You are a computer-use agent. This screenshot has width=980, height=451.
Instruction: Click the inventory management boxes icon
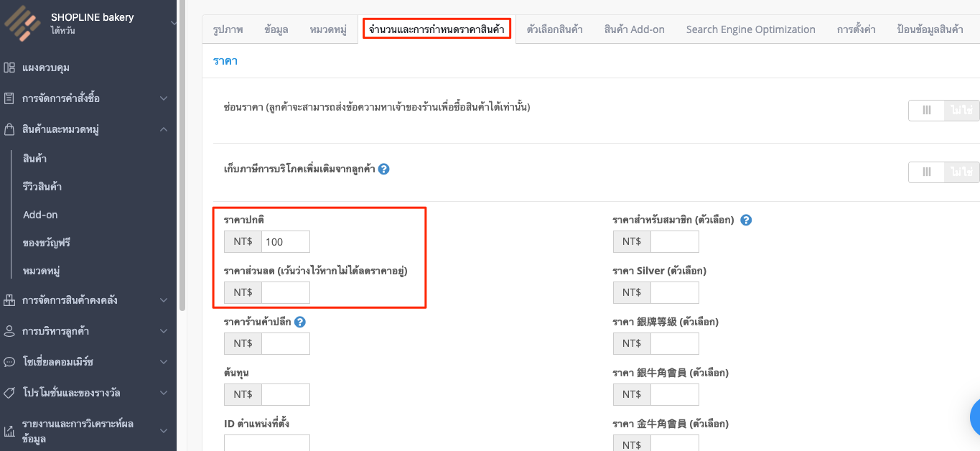click(x=9, y=300)
